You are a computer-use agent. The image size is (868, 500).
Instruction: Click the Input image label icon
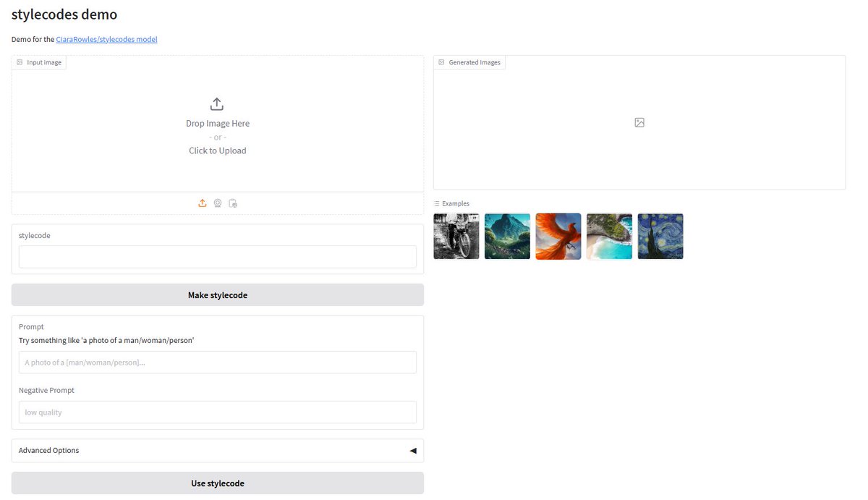[x=20, y=62]
